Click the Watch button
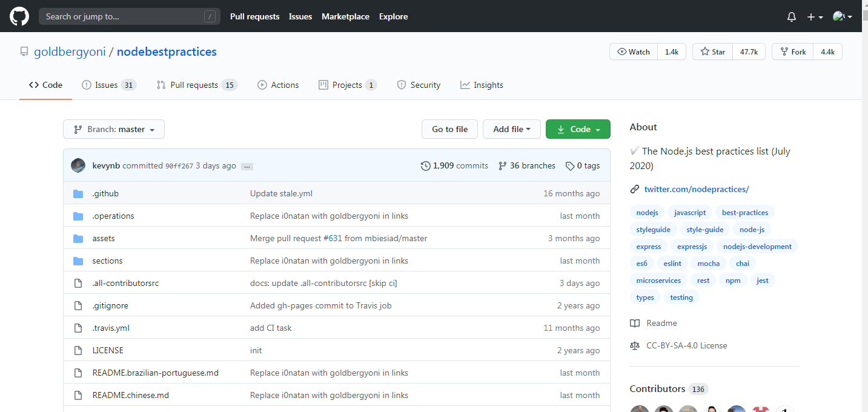This screenshot has height=412, width=868. point(634,52)
